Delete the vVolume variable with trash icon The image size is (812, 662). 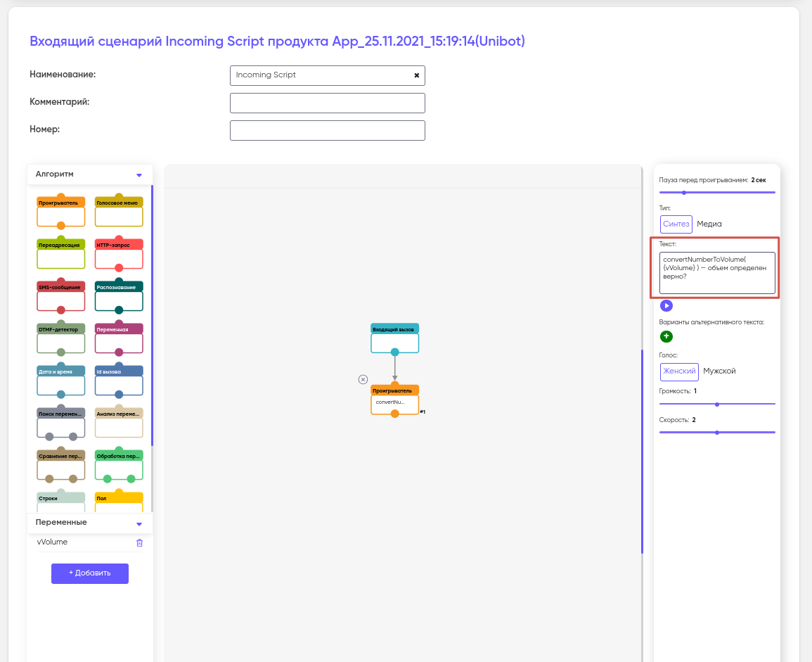(x=139, y=542)
